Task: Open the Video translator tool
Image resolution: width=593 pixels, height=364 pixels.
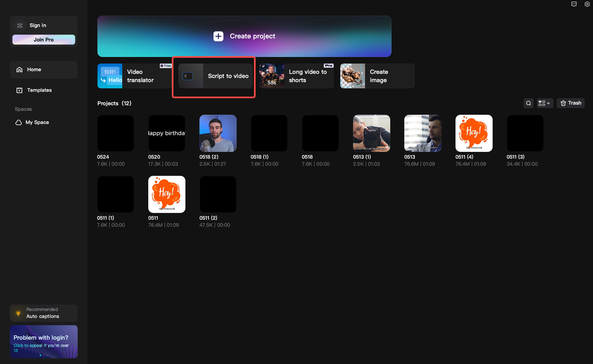Action: (134, 76)
